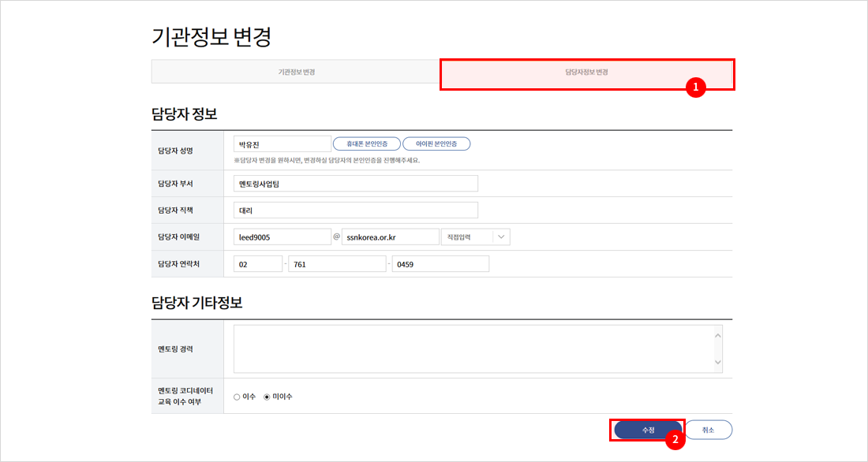
Task: Click the dropdown arrow beside 직접입력
Action: (502, 237)
